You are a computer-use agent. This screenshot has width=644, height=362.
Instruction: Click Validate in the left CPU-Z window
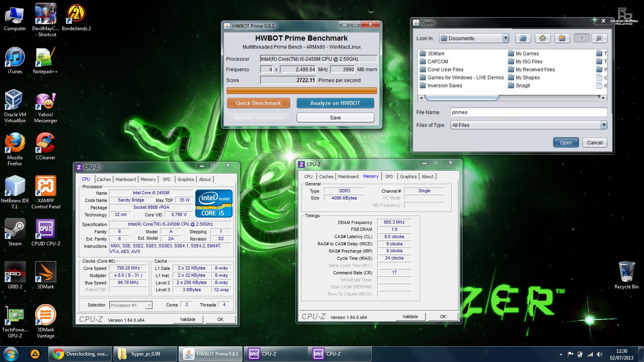click(x=188, y=319)
